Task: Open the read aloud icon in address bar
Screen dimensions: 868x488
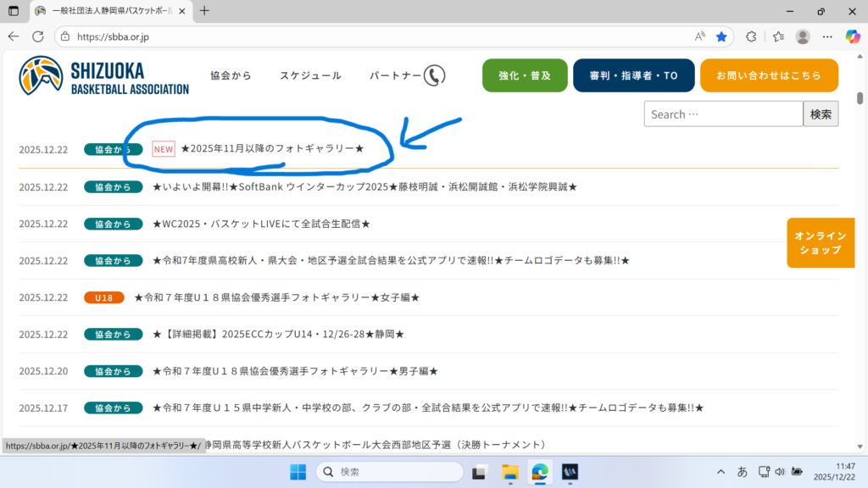Action: (700, 36)
